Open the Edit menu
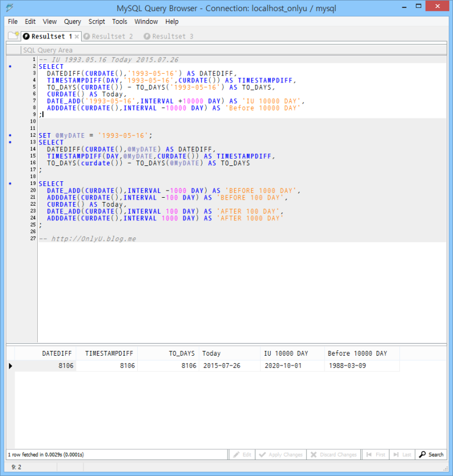Screen dimensions: 453x476 click(30, 21)
